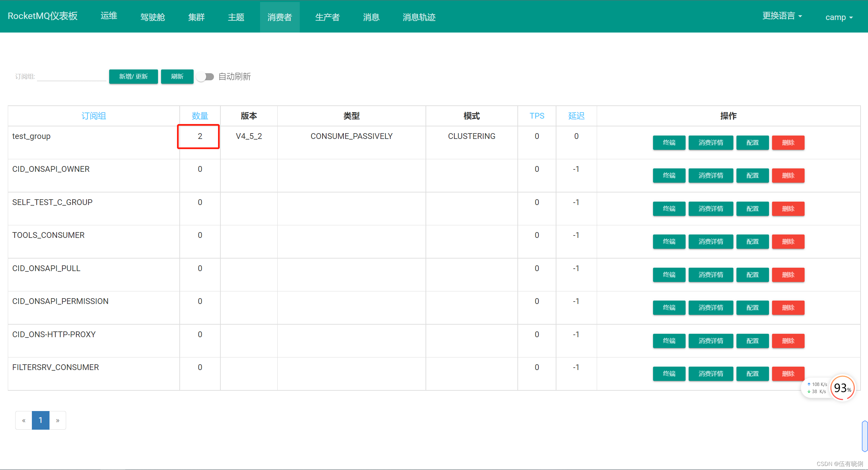868x470 pixels.
Task: Open 消费详情 for CID_ONS-HTTP-PROXY
Action: point(711,341)
